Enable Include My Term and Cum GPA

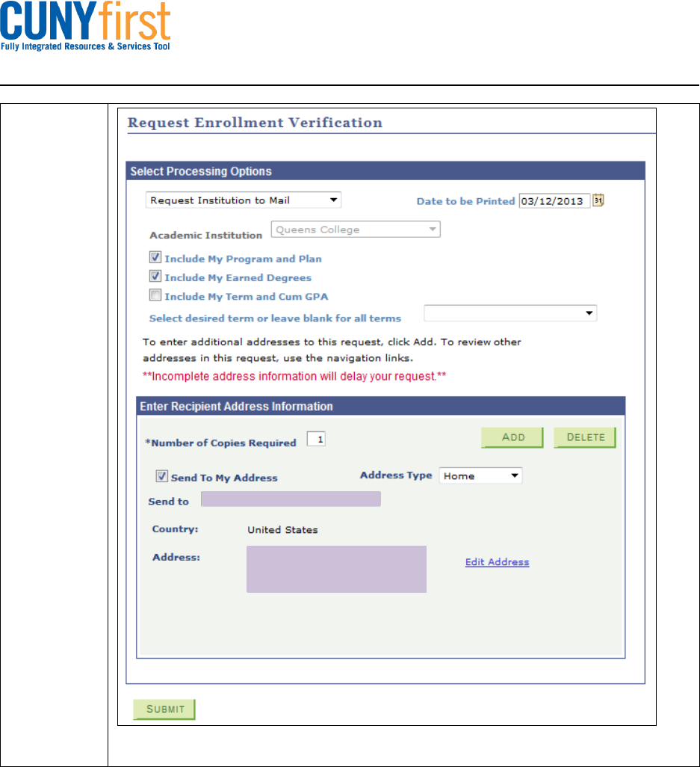point(155,295)
